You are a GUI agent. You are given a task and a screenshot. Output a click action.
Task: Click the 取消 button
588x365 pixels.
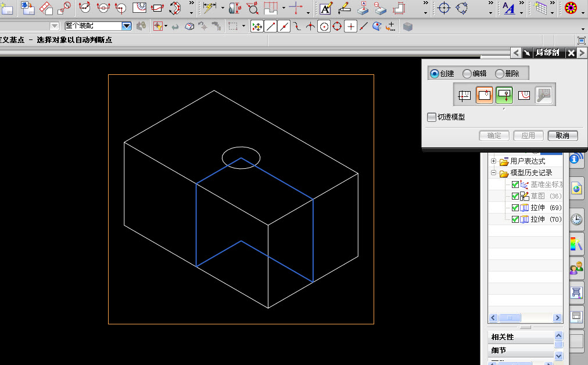(x=562, y=136)
